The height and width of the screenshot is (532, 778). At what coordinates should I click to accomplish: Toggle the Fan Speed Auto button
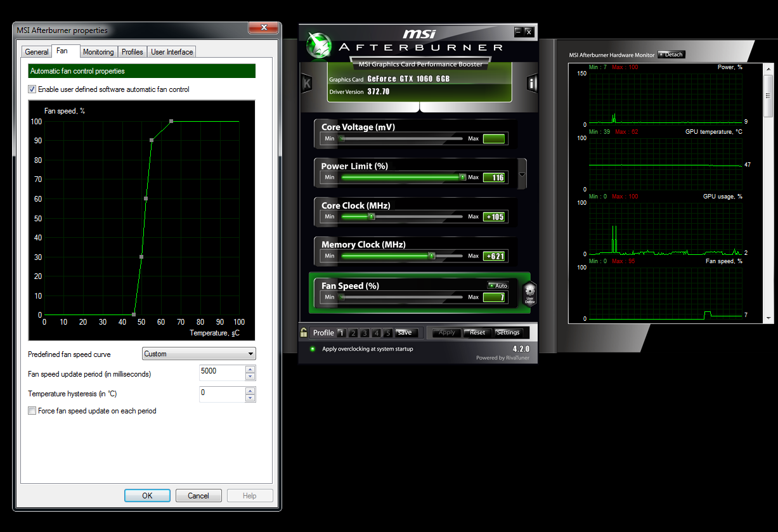pos(498,285)
